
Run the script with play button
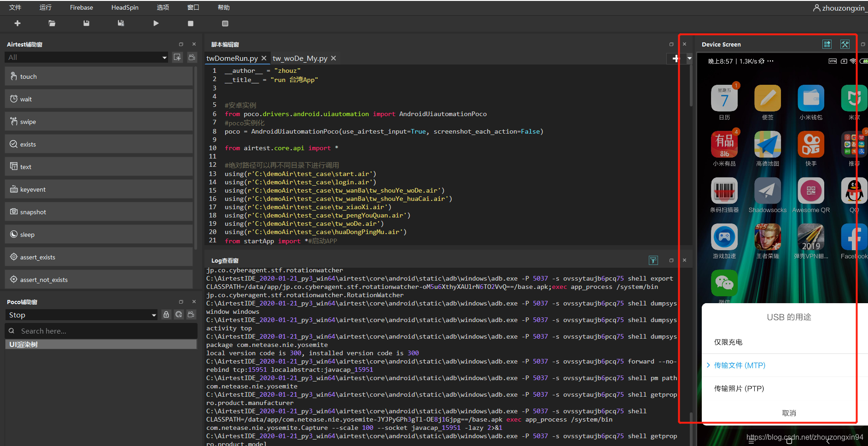[156, 23]
